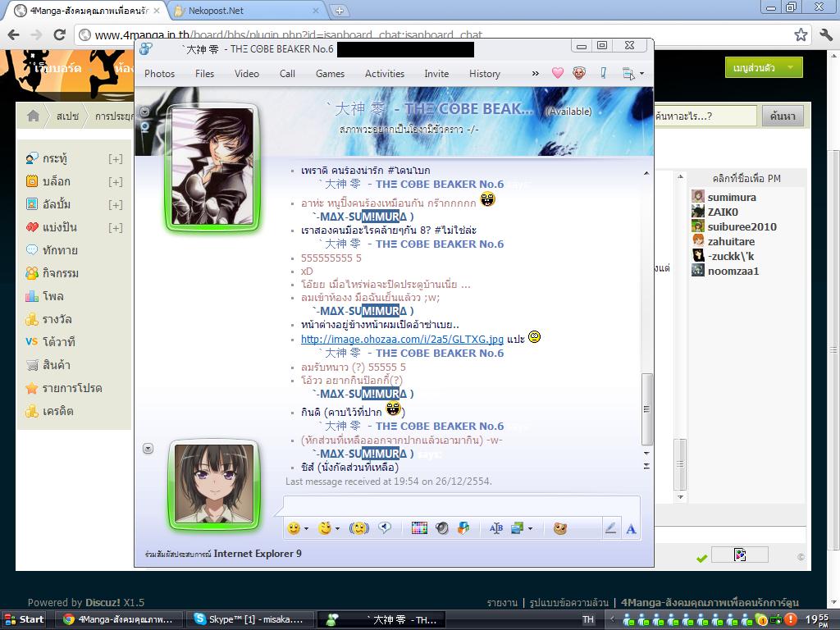Click the blue exclamation mark icon
The height and width of the screenshot is (630, 840).
pyautogui.click(x=603, y=73)
